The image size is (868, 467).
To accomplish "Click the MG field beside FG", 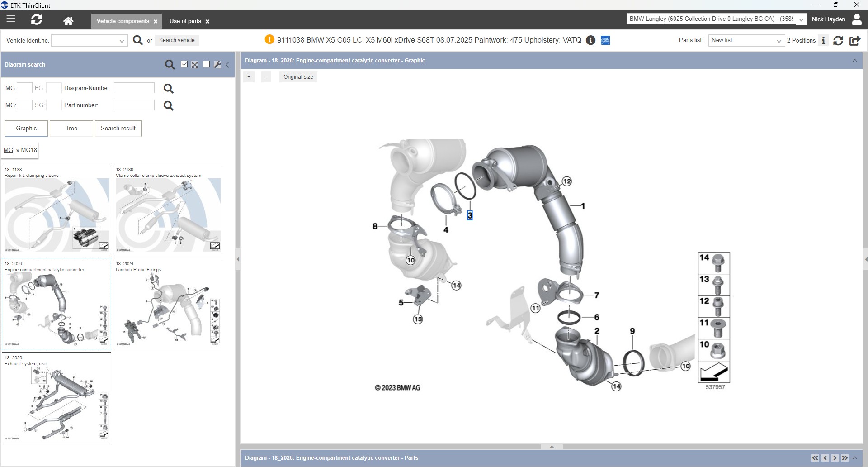I will (x=24, y=88).
